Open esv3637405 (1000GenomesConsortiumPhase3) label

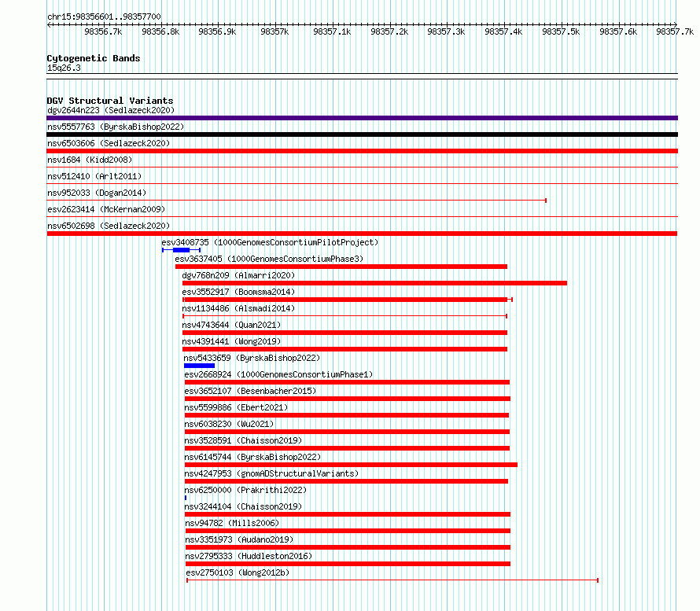[269, 259]
